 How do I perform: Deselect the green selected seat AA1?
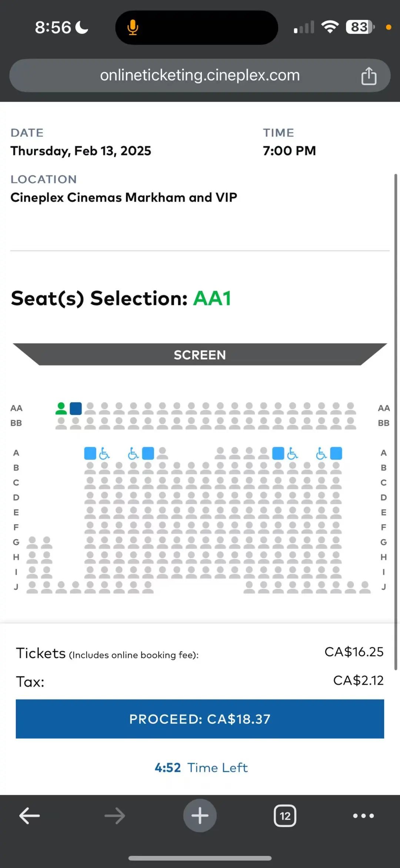click(61, 409)
